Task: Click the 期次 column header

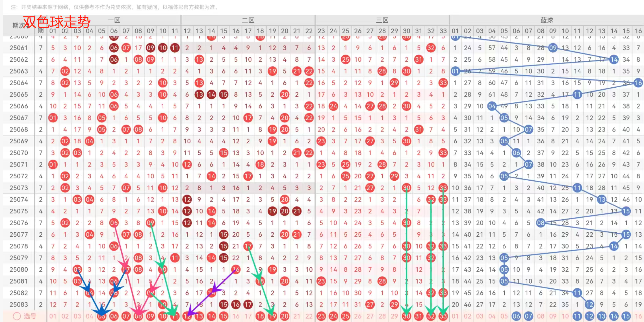Action: (18, 25)
